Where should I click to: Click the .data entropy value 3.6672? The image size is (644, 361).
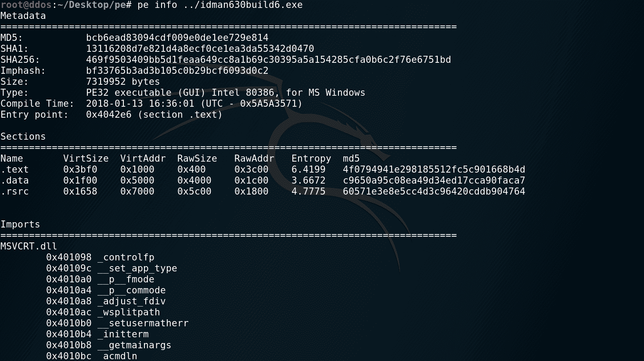coord(309,180)
